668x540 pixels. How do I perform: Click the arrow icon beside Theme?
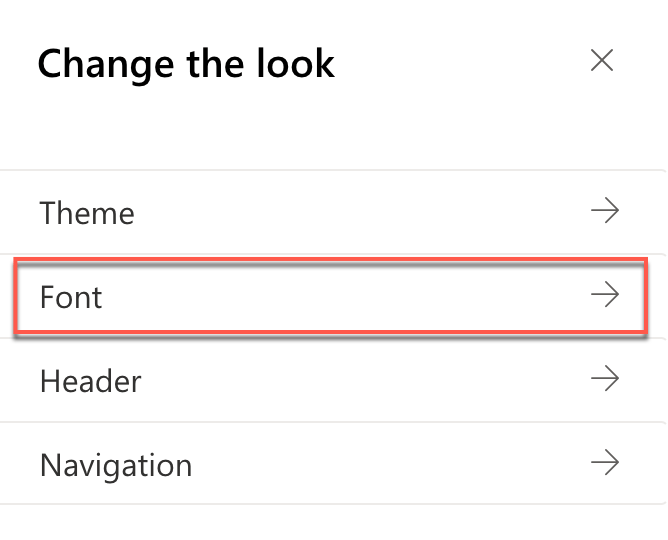[604, 211]
